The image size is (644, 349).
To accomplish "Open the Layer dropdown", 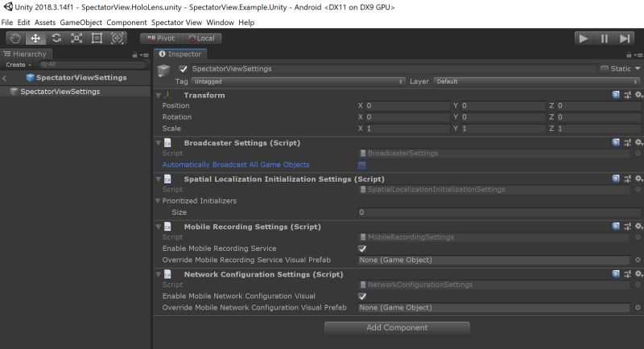I will 537,81.
